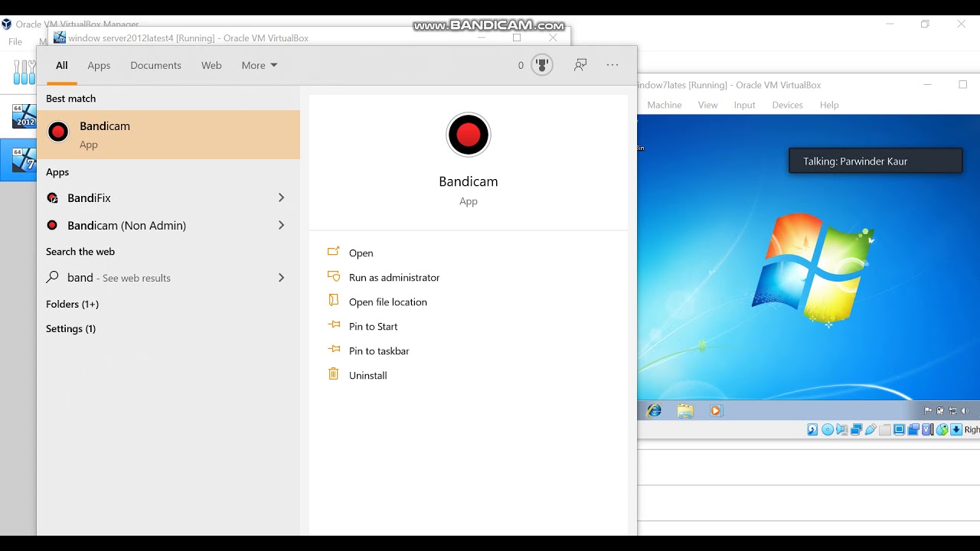
Task: Open Input menu in window7lates VM
Action: (x=745, y=105)
